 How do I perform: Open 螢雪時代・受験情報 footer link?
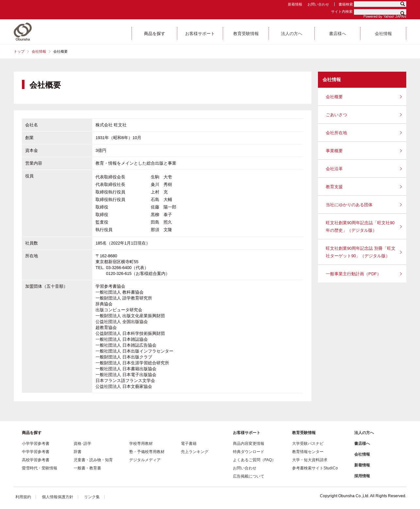click(40, 468)
